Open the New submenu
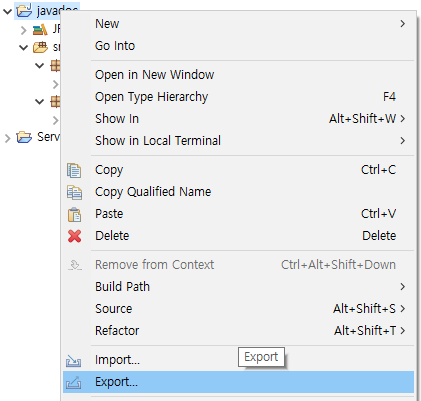 239,24
